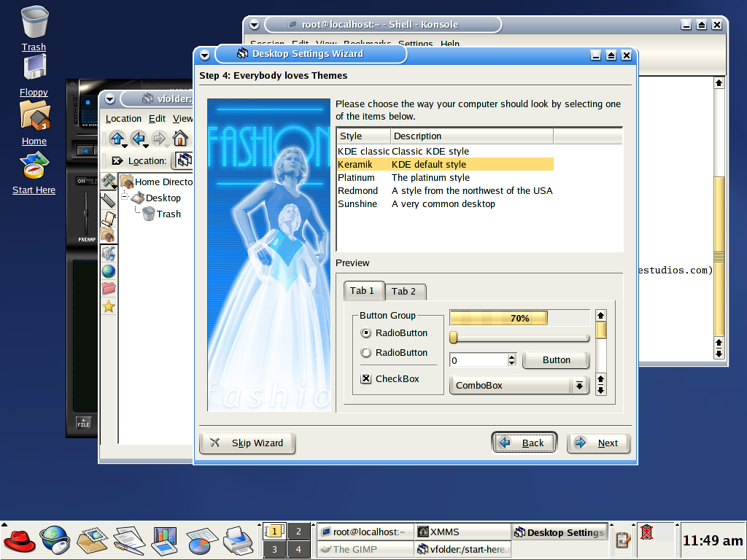Switch to Tab 1 in preview
Image resolution: width=747 pixels, height=560 pixels.
pos(362,290)
